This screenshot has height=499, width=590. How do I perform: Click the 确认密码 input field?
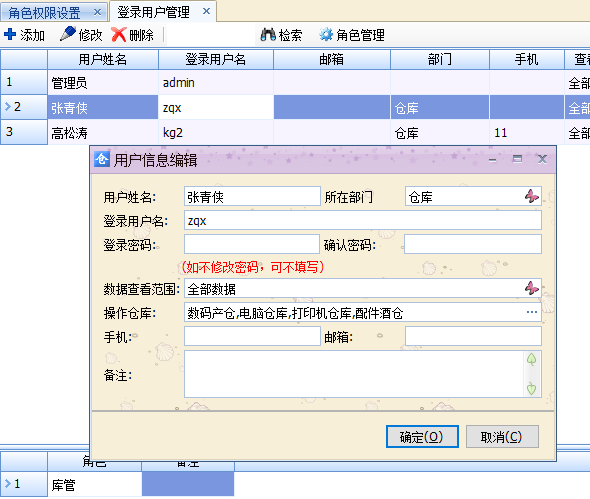point(473,244)
